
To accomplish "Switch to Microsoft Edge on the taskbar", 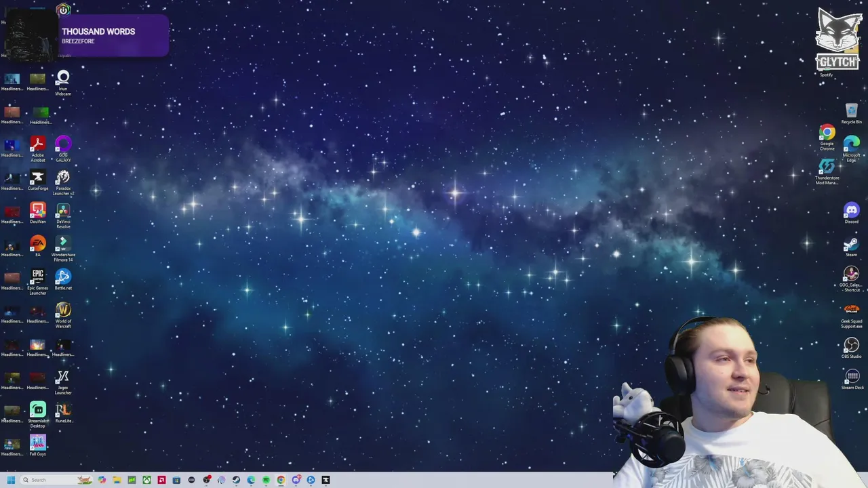I will coord(251,480).
